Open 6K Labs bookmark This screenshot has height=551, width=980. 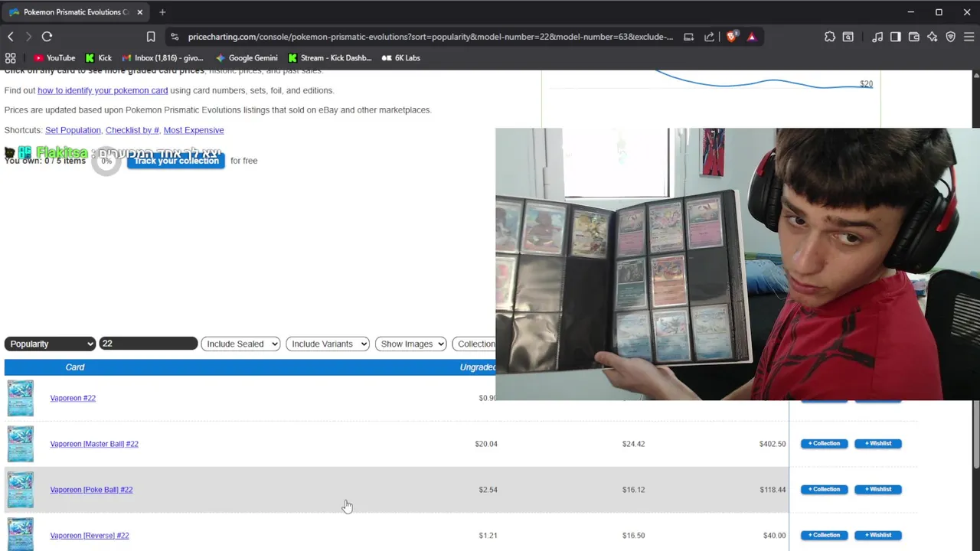click(x=401, y=58)
